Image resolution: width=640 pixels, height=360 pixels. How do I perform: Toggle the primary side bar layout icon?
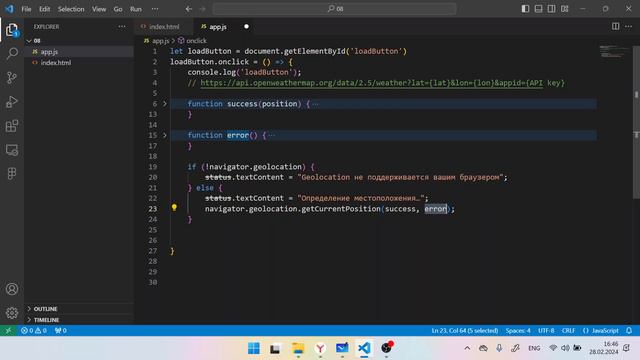pos(525,9)
